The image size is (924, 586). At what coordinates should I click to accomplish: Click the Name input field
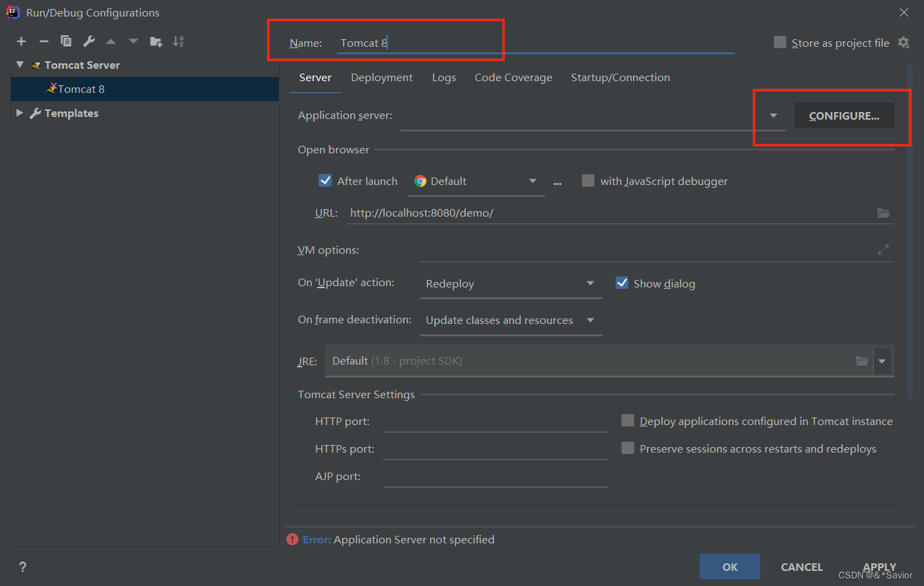(534, 43)
